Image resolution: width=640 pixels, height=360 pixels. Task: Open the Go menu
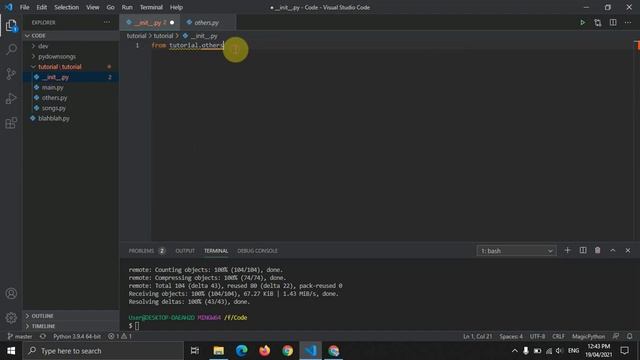click(110, 7)
